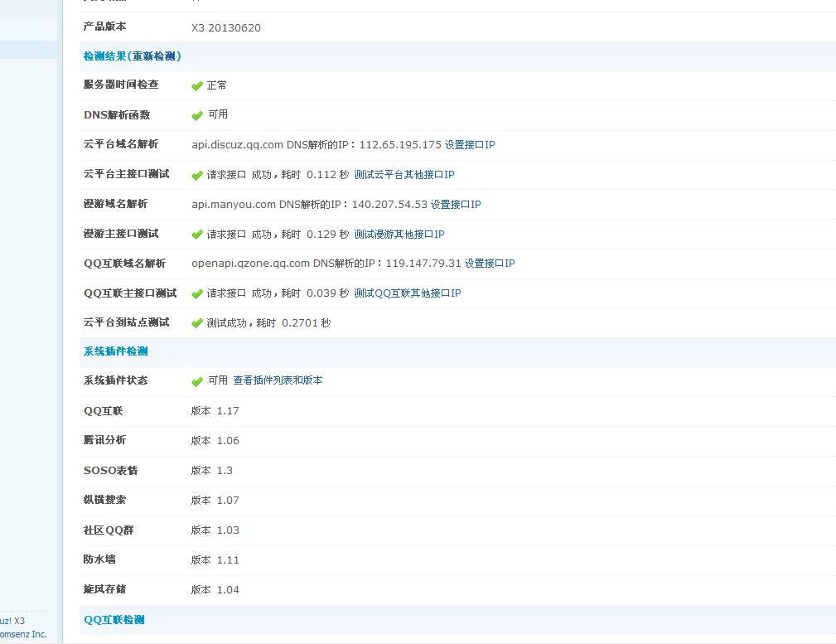This screenshot has height=644, width=836.
Task: Select the 云平台到站点测试 label
Action: (x=127, y=322)
